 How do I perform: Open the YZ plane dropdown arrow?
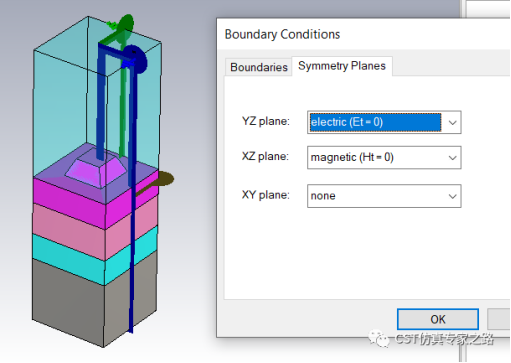tap(452, 123)
